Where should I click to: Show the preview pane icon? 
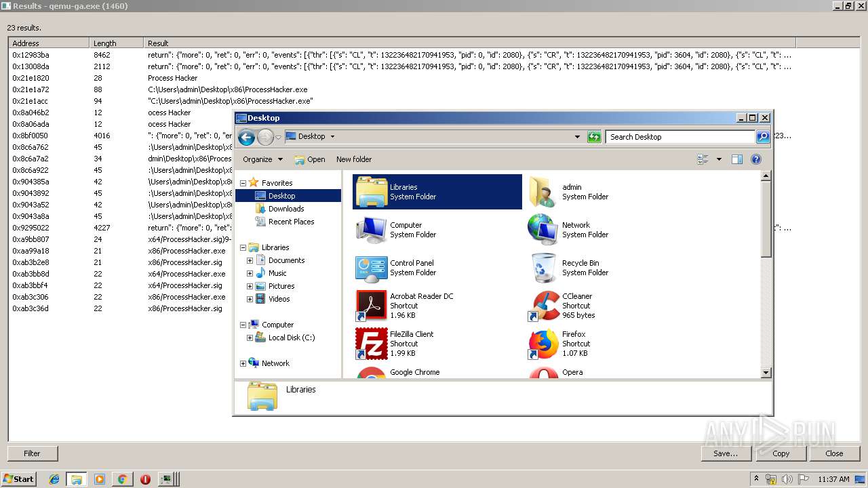tap(737, 159)
